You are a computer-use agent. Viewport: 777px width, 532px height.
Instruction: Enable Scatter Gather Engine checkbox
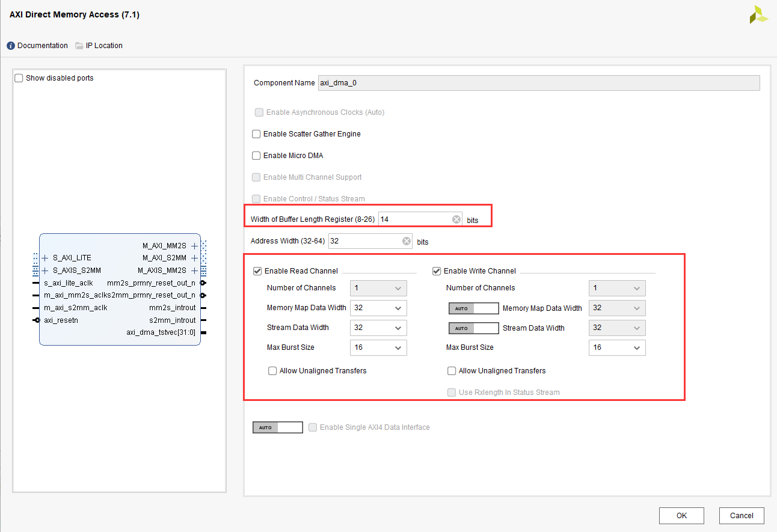click(257, 134)
